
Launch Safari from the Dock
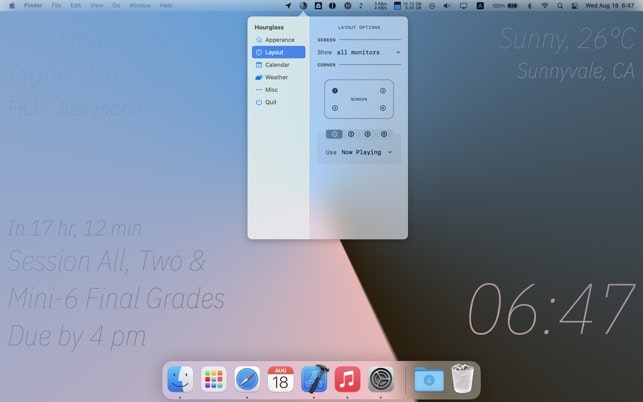coord(247,379)
